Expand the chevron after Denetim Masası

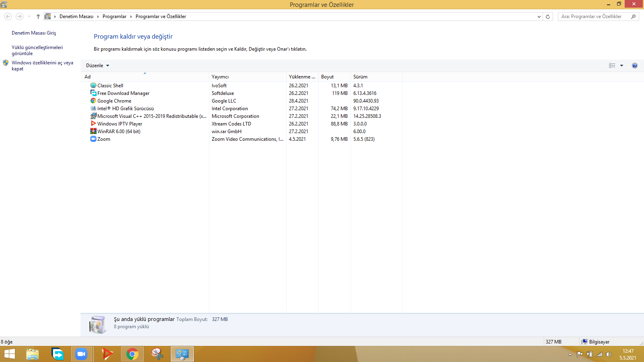98,16
